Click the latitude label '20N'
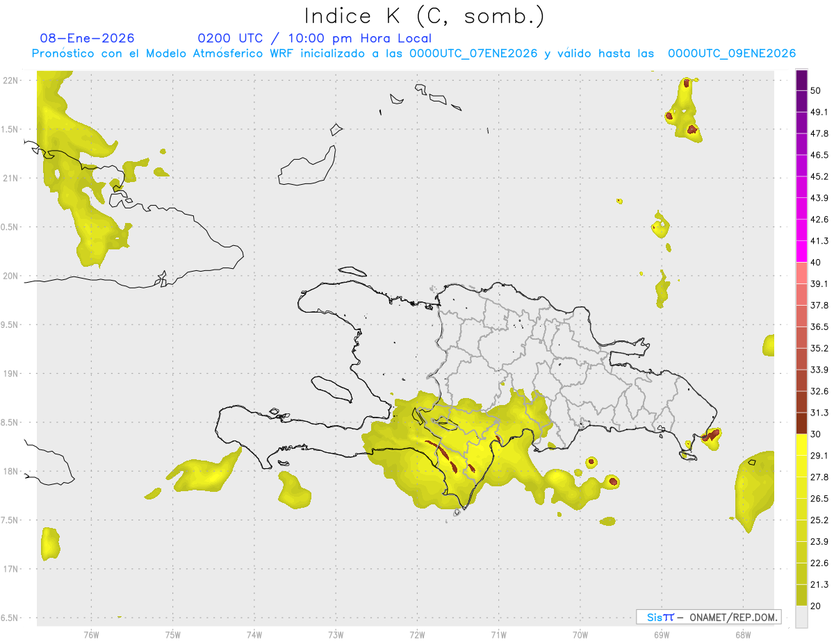The image size is (834, 644). click(10, 276)
